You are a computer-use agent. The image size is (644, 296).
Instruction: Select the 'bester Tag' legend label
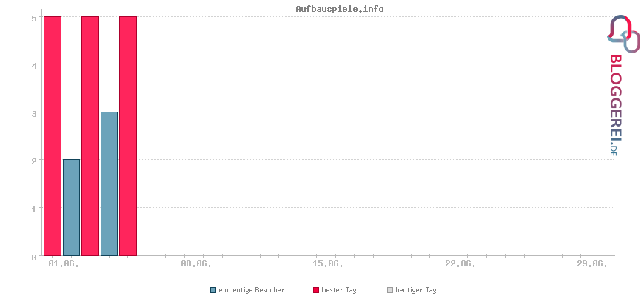(x=339, y=290)
